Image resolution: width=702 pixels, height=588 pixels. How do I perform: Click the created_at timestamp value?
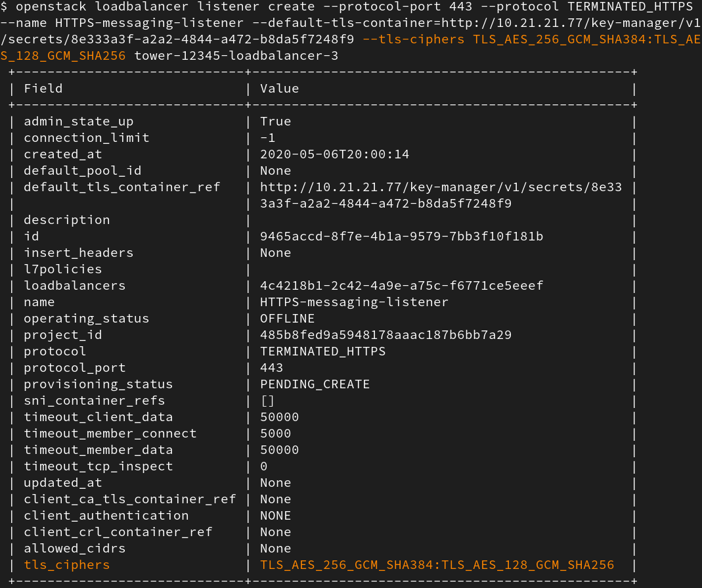click(334, 154)
